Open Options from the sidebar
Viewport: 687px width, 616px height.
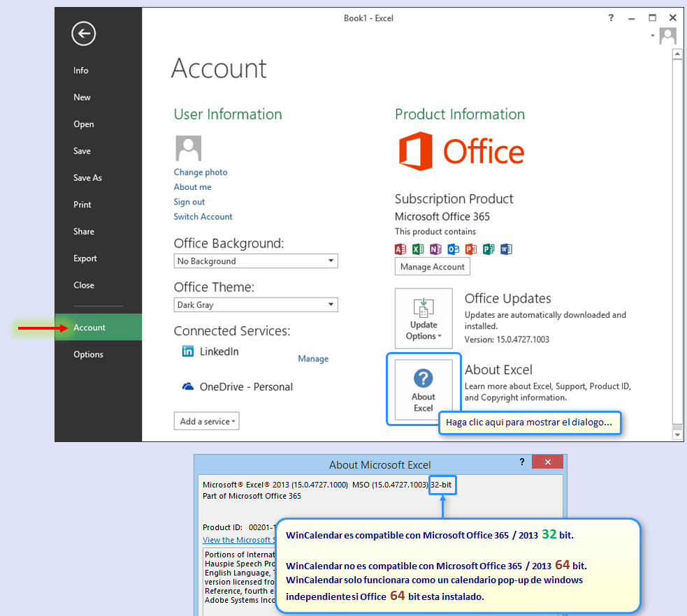tap(88, 354)
